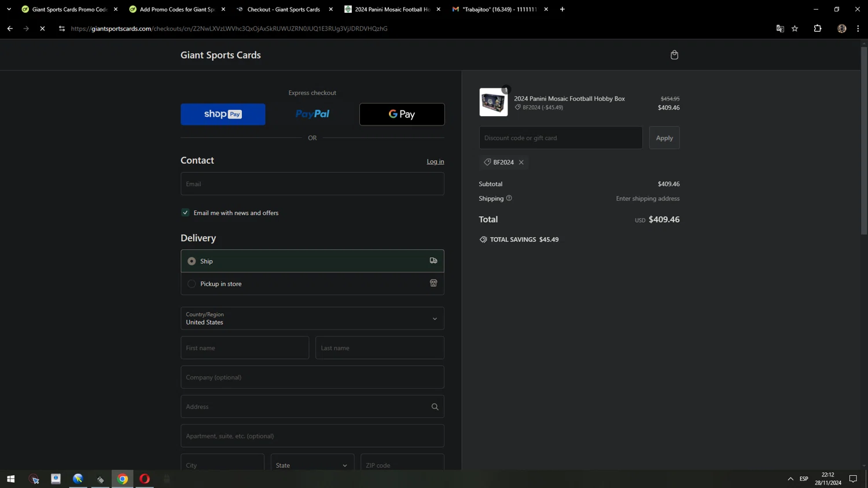Image resolution: width=868 pixels, height=488 pixels.
Task: Switch to Giant Sports Cards Promo Codes tab
Action: tap(69, 9)
